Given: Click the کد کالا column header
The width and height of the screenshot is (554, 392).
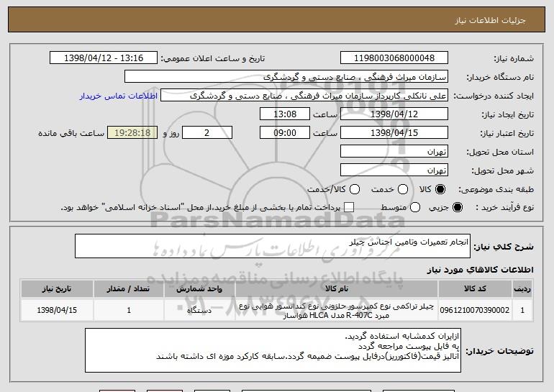Looking at the screenshot, I should [475, 289].
